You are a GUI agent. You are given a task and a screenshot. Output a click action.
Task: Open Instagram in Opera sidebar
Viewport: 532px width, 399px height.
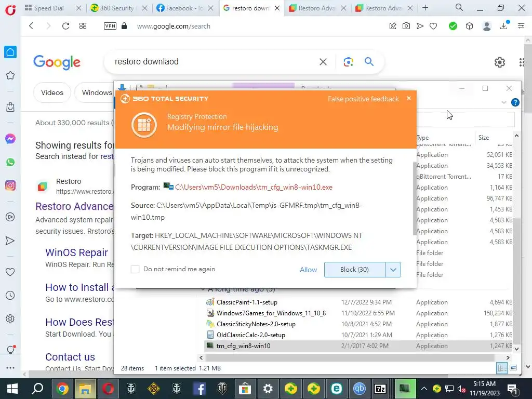point(10,185)
